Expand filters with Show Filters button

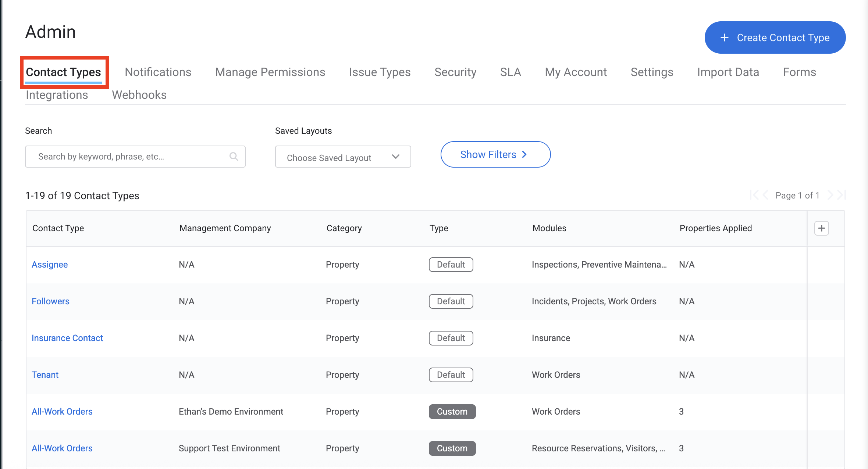coord(495,154)
